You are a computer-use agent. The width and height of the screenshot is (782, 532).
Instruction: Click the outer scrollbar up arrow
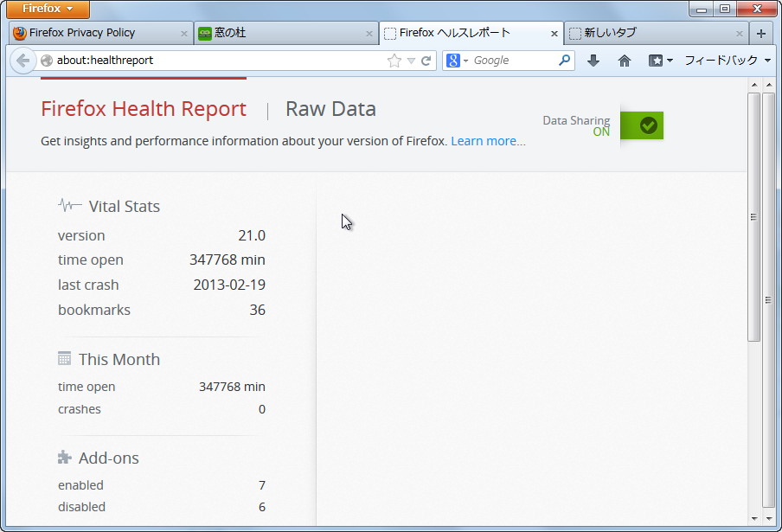(768, 85)
